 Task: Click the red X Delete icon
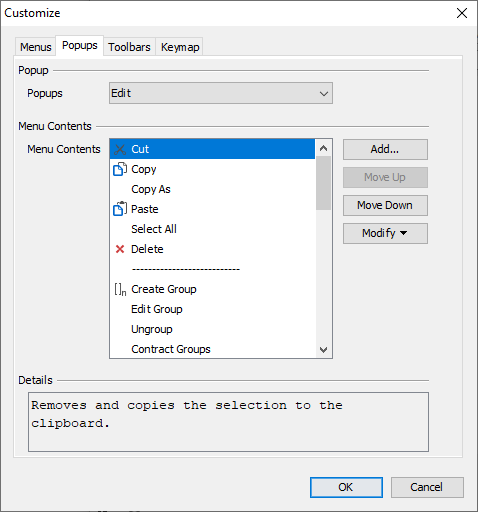point(120,249)
